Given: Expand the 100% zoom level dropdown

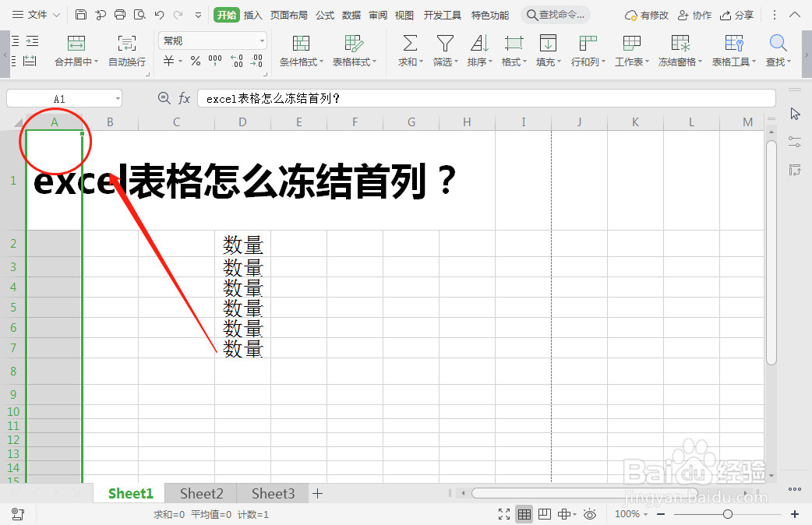Looking at the screenshot, I should [x=645, y=514].
